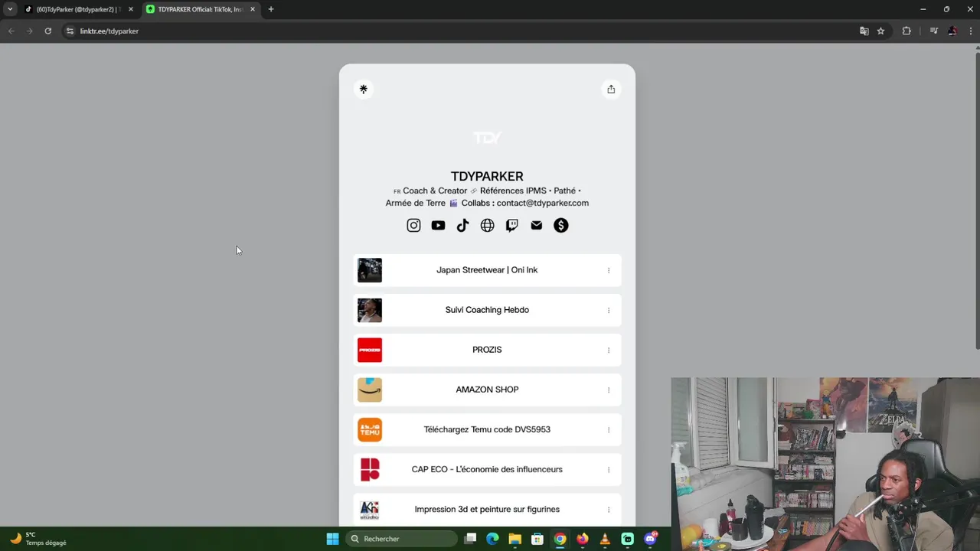Reload the page in Chrome
Image resolution: width=980 pixels, height=551 pixels.
coord(47,31)
